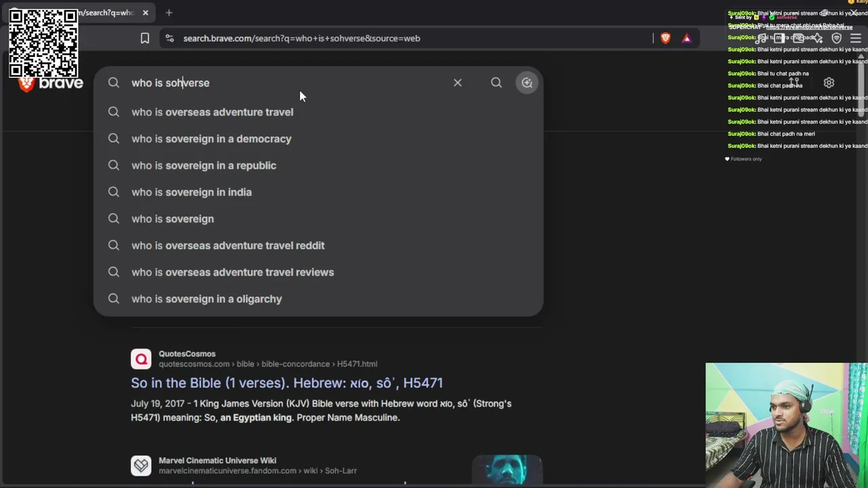Submit search with the magnifier button
Image resolution: width=868 pixels, height=488 pixels.
(496, 83)
